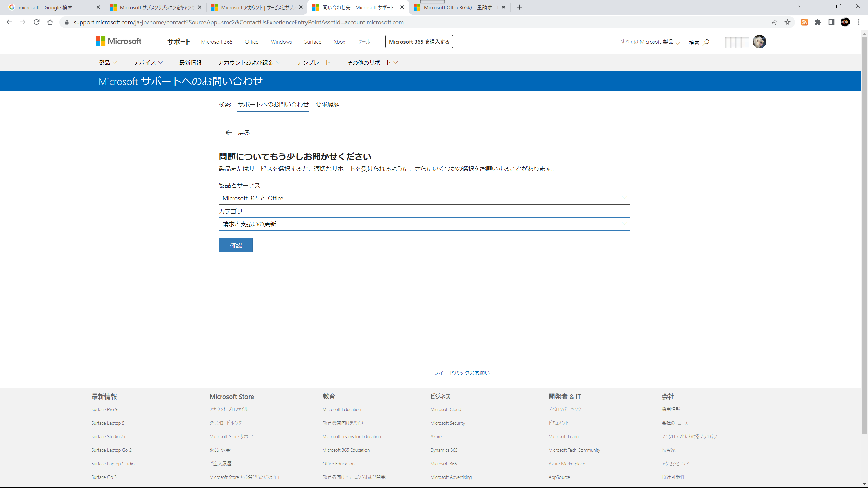Image resolution: width=868 pixels, height=488 pixels.
Task: Click the Microsoft 365 を購入する button
Action: [x=419, y=42]
